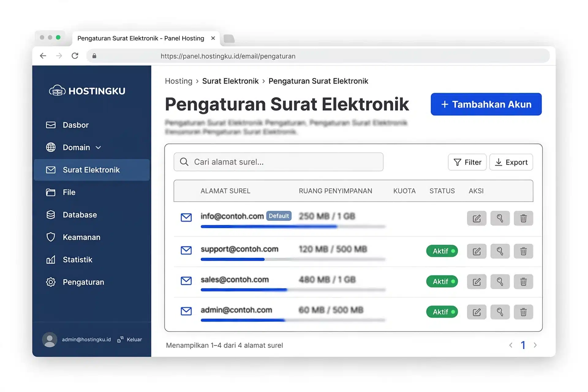Open Keamanan section in sidebar

[91, 237]
